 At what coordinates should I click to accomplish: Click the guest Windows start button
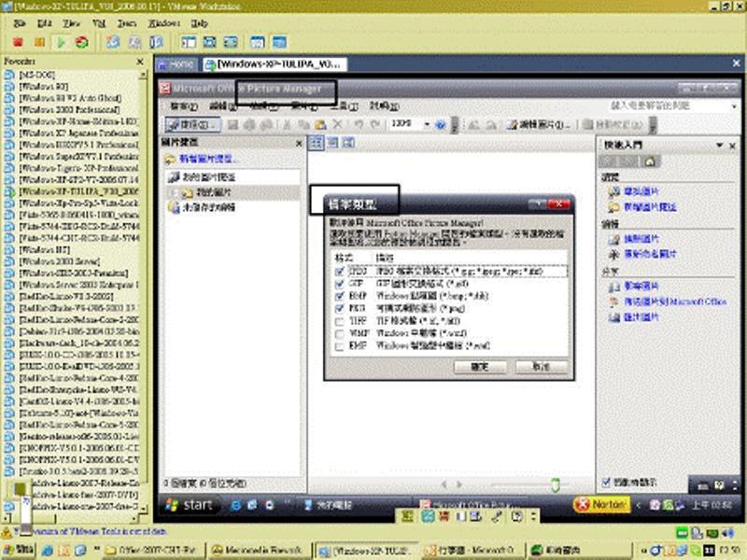[x=190, y=505]
